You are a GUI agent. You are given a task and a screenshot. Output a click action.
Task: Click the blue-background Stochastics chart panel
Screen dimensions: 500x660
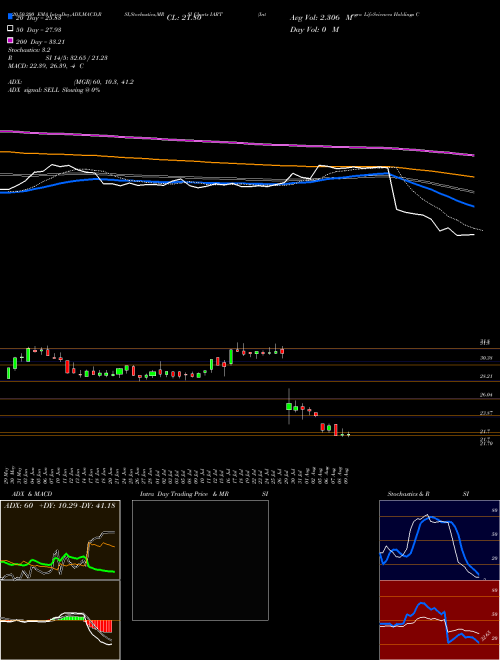[x=439, y=540]
